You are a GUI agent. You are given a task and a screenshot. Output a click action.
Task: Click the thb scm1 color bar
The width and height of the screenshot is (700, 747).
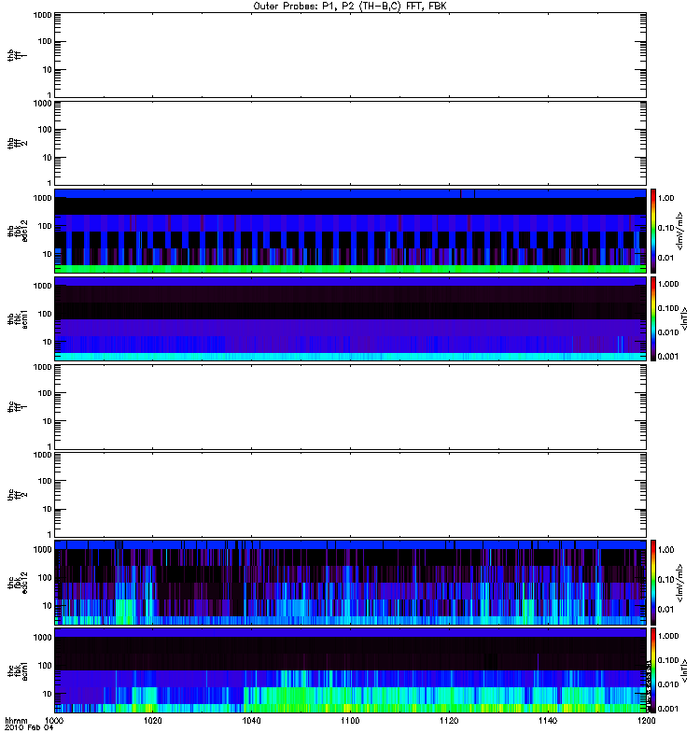point(653,319)
